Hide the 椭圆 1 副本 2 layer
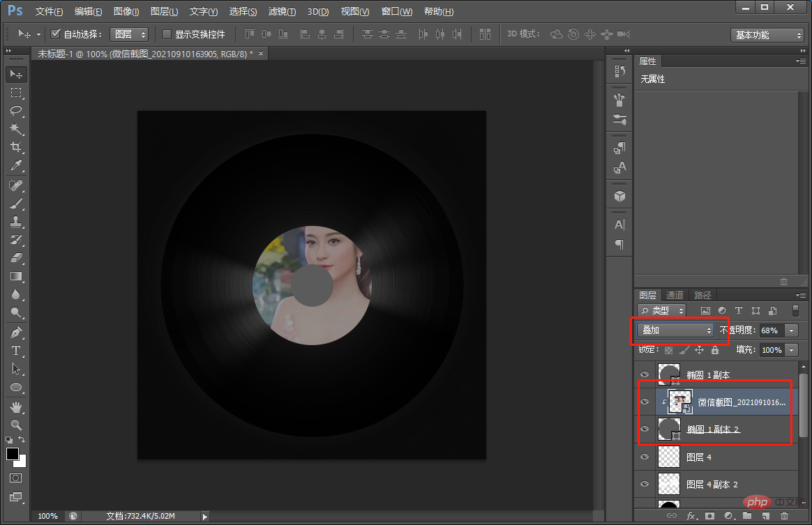 (645, 429)
